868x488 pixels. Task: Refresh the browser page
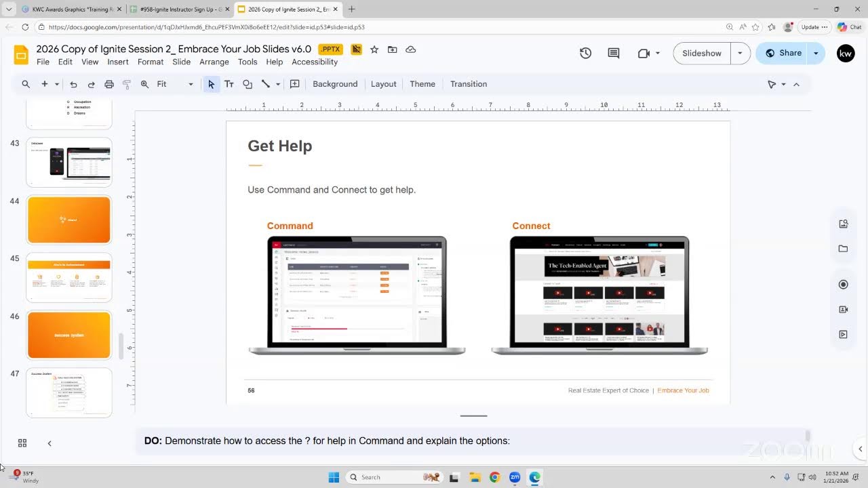pyautogui.click(x=25, y=27)
